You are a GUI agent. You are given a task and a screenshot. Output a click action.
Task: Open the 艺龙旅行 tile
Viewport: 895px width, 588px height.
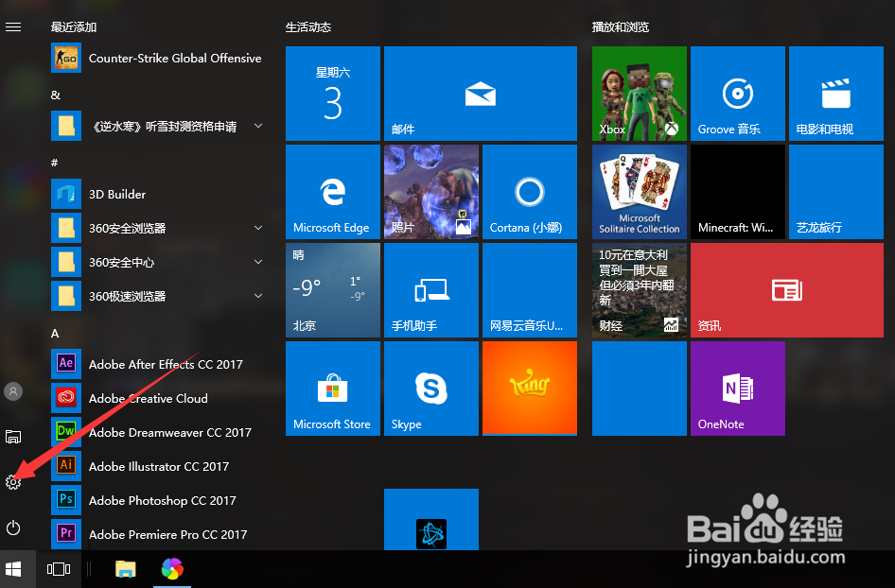(x=836, y=192)
